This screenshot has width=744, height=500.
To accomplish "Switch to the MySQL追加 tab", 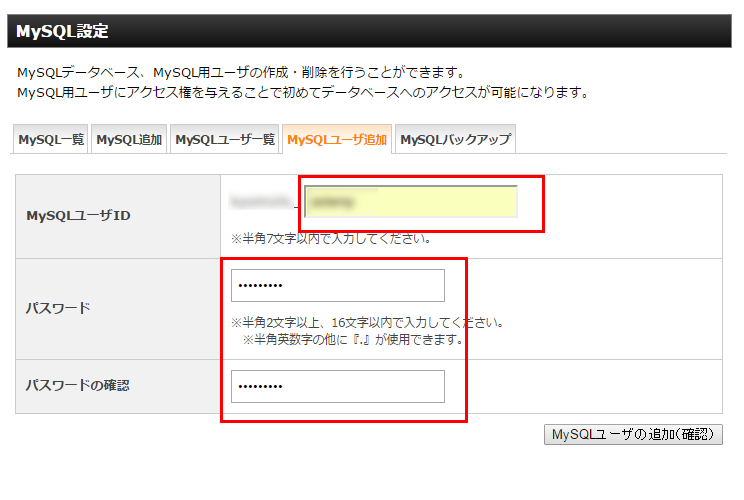I will (x=129, y=139).
